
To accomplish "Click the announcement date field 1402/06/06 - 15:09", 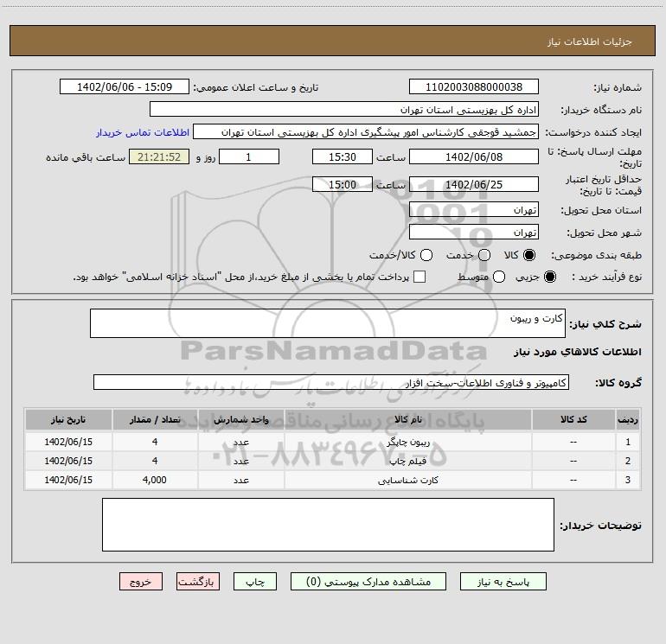I will pos(125,86).
